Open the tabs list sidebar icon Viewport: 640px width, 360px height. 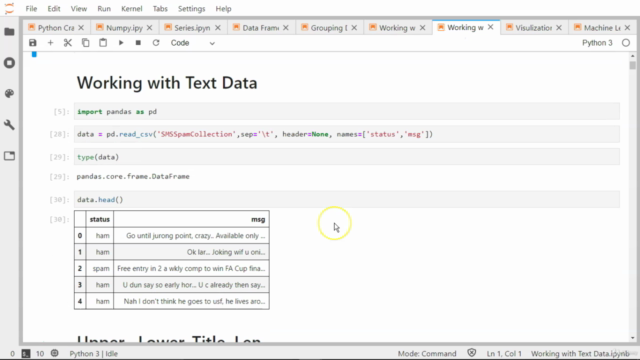tap(9, 156)
